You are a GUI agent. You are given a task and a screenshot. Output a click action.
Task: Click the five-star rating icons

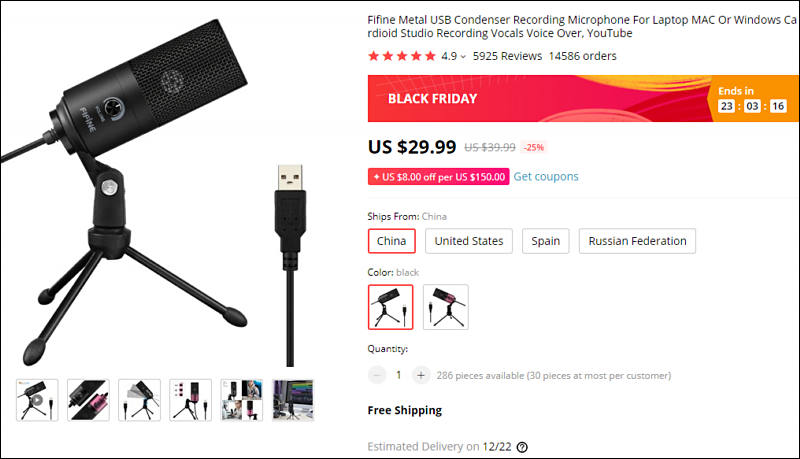[402, 56]
